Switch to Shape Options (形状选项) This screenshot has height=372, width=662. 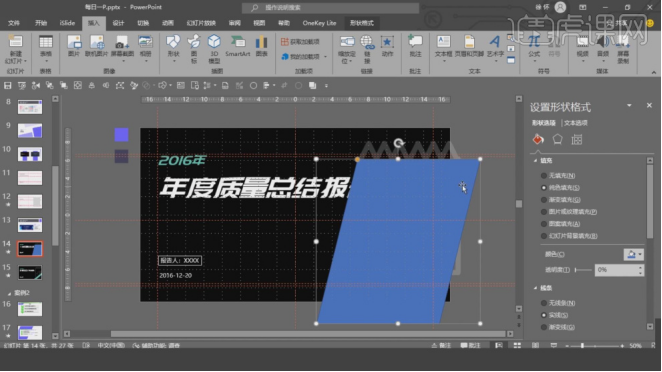544,123
